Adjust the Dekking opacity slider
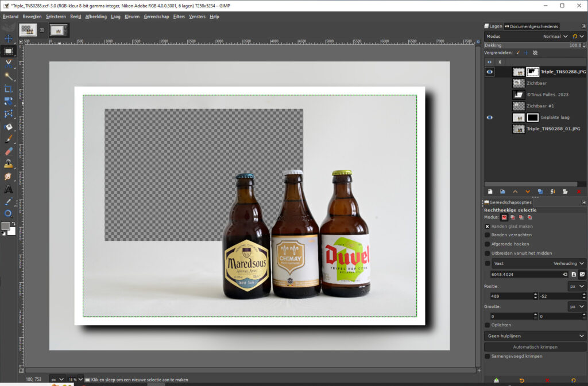 click(x=535, y=45)
